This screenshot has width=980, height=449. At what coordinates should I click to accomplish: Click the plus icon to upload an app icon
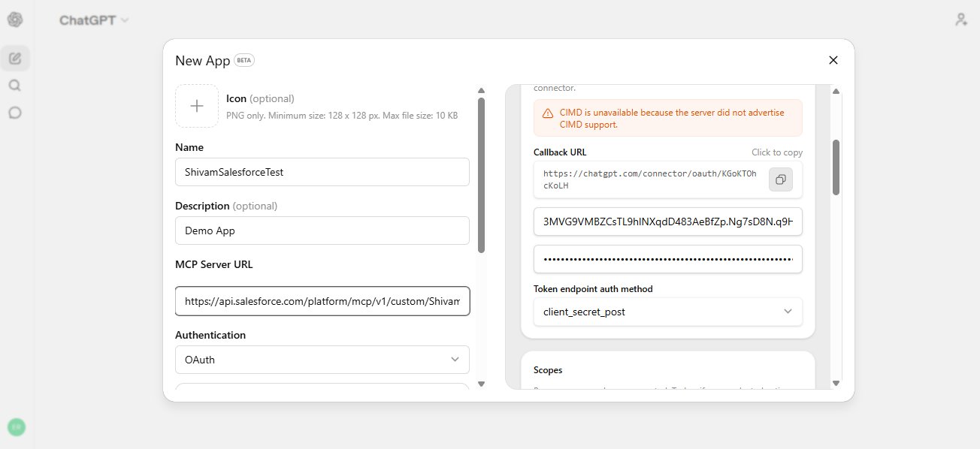coord(196,106)
